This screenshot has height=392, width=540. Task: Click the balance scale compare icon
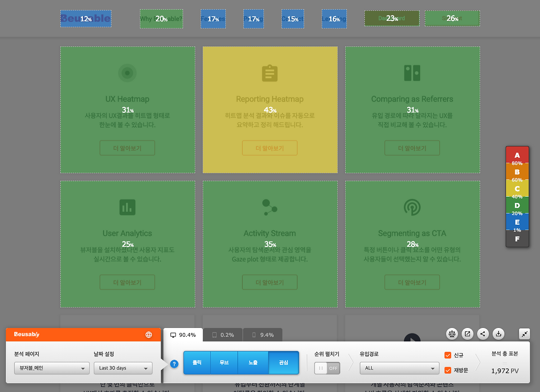pyautogui.click(x=452, y=334)
